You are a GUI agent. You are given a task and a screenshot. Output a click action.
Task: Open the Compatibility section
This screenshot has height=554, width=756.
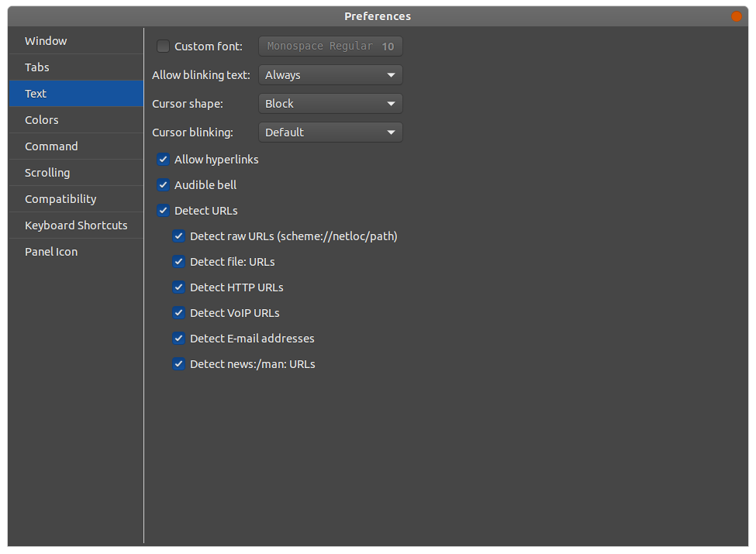point(76,199)
